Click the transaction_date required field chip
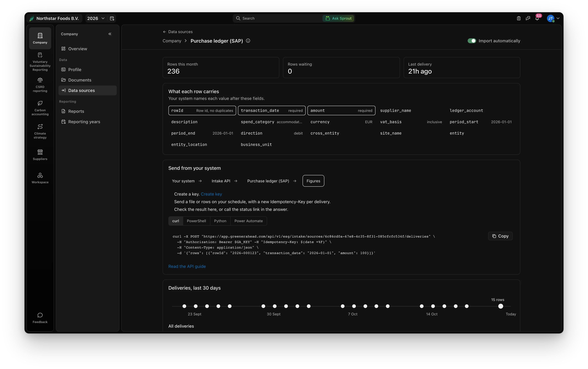 pos(272,110)
